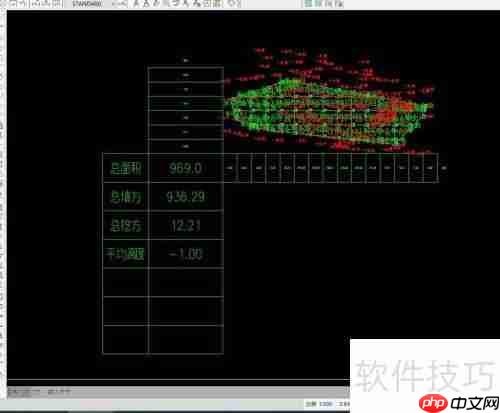Open the 中文网 site link
Image resolution: width=500 pixels, height=413 pixels.
pos(474,403)
